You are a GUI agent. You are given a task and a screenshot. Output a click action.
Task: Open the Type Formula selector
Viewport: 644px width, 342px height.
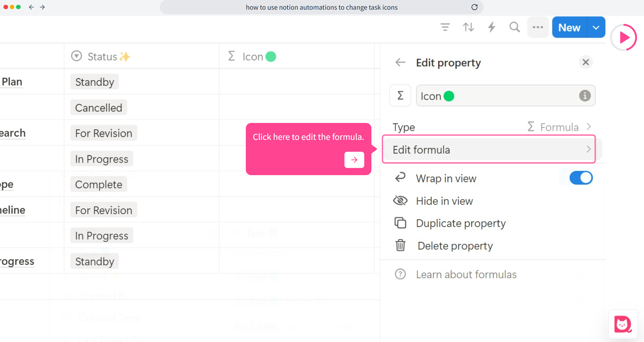tap(492, 127)
